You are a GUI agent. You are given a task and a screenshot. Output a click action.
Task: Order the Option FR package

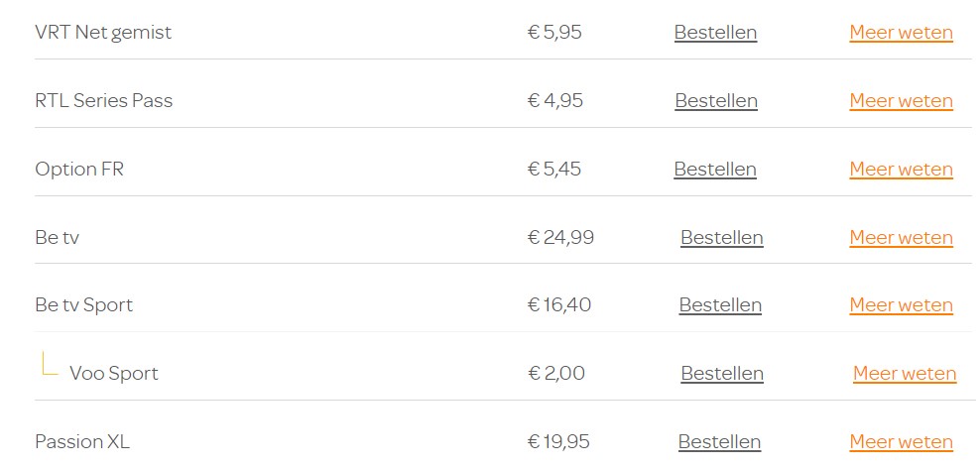pos(715,170)
